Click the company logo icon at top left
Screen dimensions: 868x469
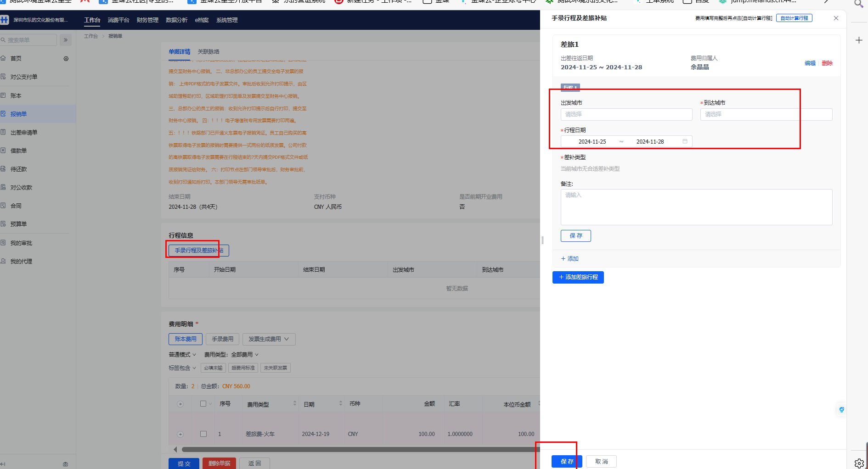coord(5,20)
